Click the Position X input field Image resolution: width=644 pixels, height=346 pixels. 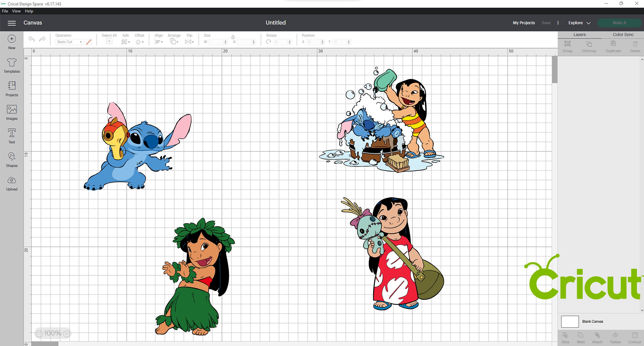[x=313, y=42]
